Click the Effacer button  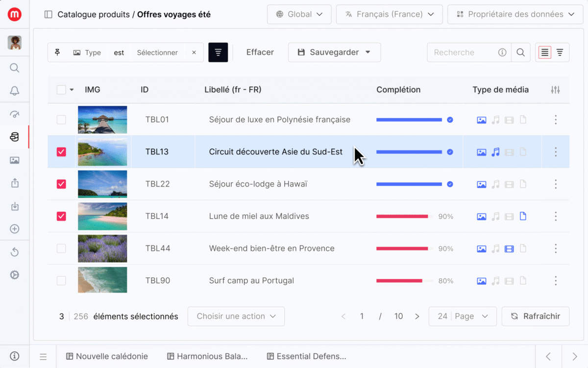260,52
